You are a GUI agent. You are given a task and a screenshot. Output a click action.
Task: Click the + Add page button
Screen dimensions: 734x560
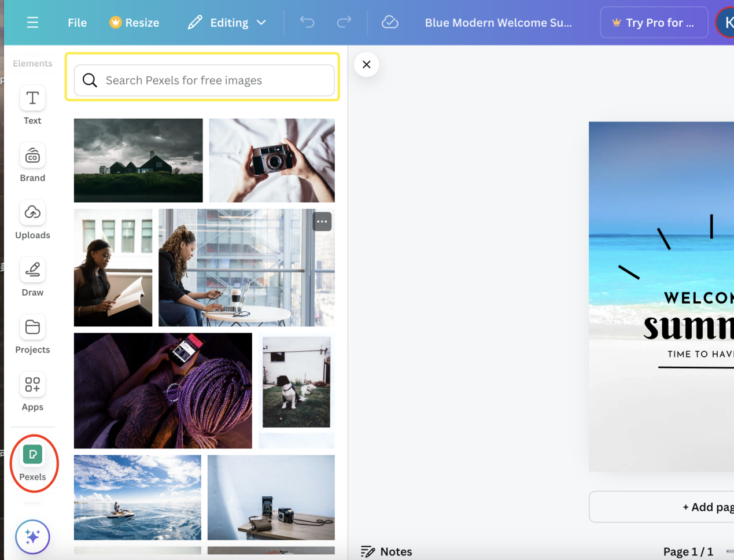pyautogui.click(x=662, y=507)
